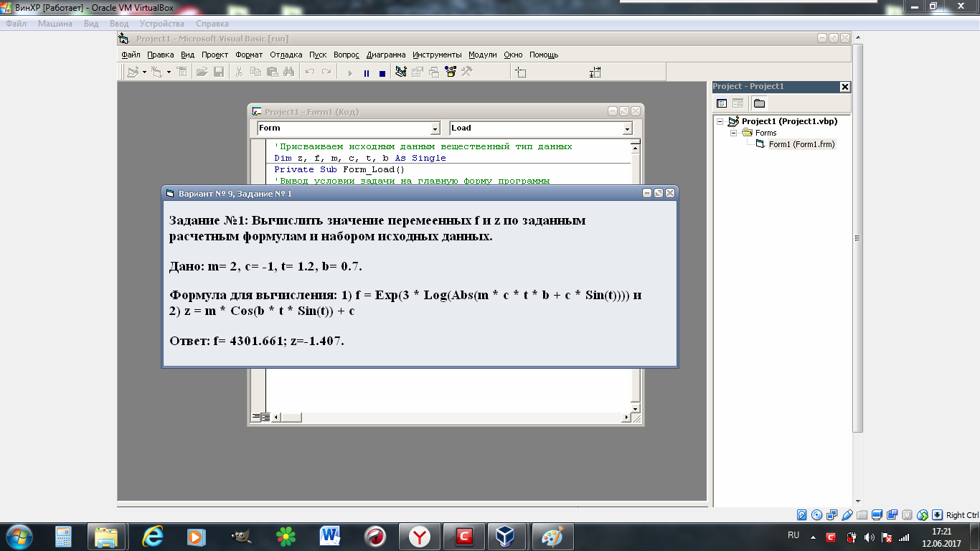
Task: Click the Toolbox hammer-and-wrench icon
Action: (x=466, y=72)
